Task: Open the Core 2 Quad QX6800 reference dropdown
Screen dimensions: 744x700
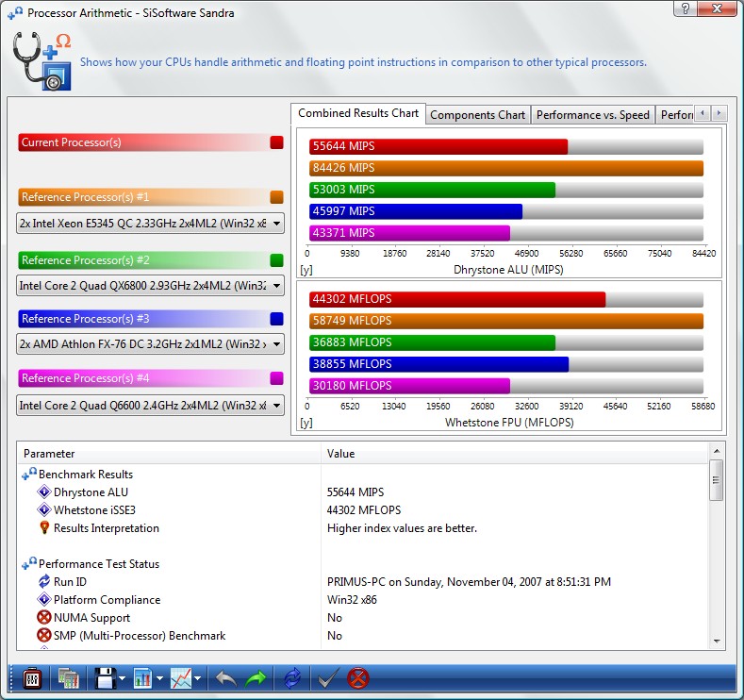Action: [151, 286]
